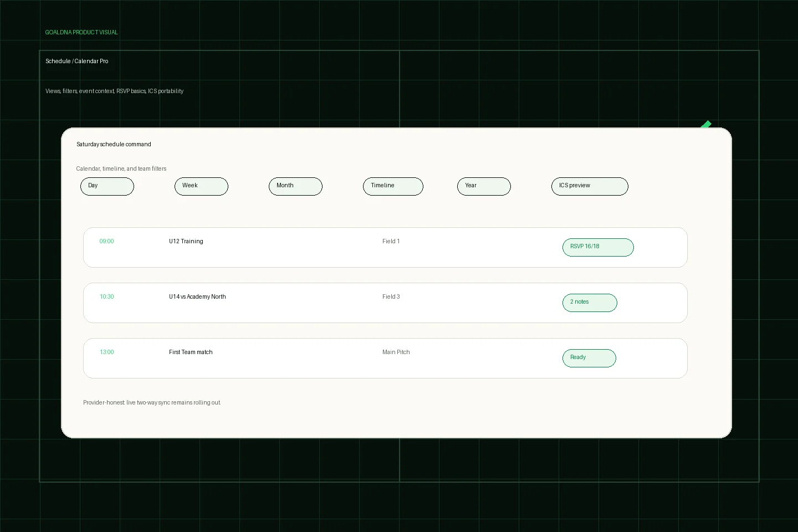Screen dimensions: 798x532
Task: Open the Month view
Action: (x=295, y=186)
